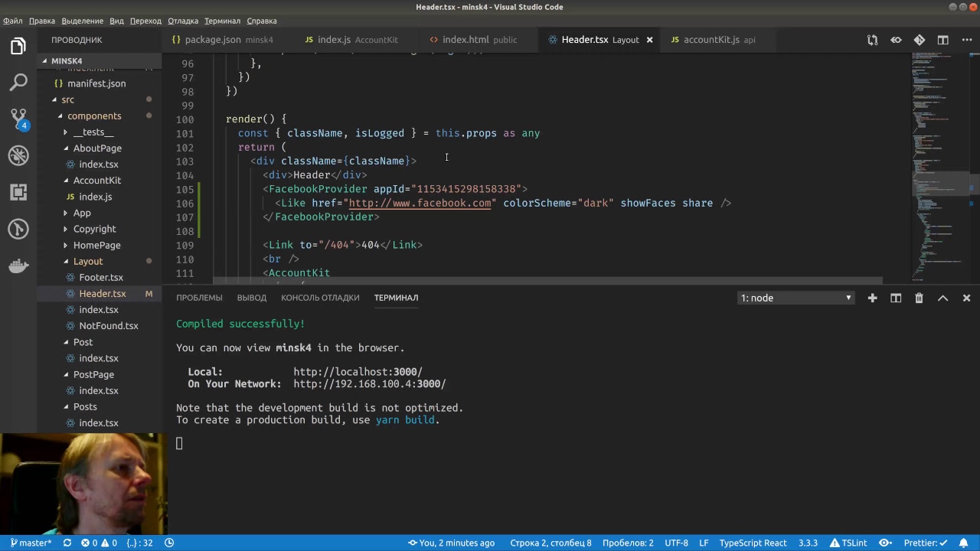Open the Explorer view in activity bar

pos(18,47)
